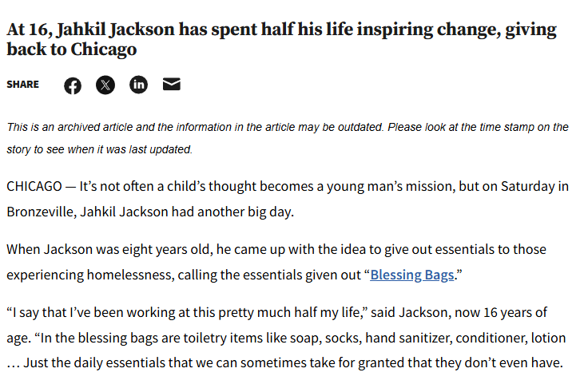Share the article on X

click(105, 85)
